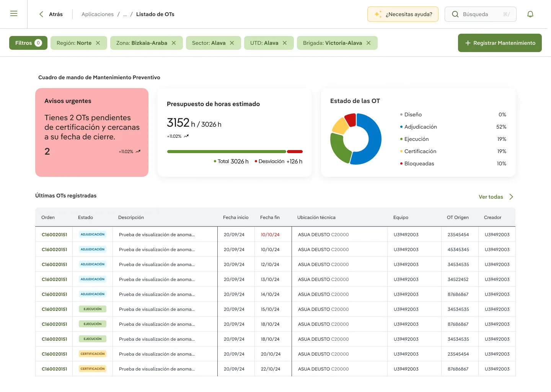Screen dimensions: 551x392
Task: Remove the Región: Norte filter
Action: [x=98, y=43]
